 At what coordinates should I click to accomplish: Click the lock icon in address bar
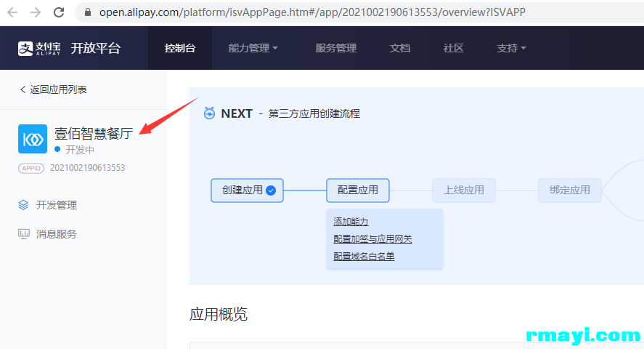[x=87, y=12]
